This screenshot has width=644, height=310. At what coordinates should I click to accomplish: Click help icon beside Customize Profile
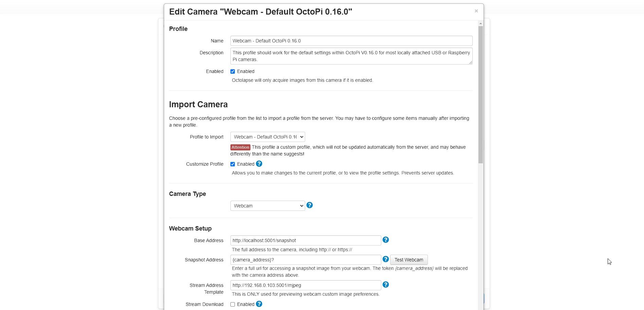coord(259,164)
